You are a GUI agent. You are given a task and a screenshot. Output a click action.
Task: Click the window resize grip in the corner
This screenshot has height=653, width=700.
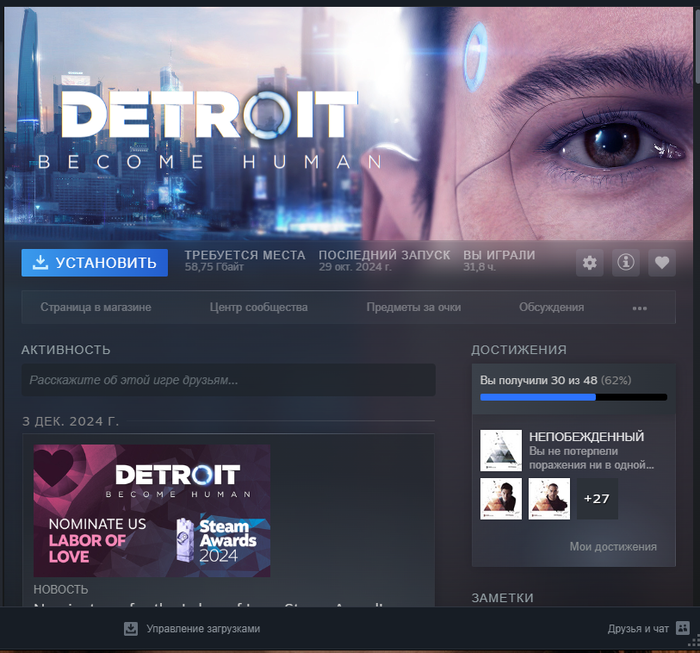coord(694,642)
